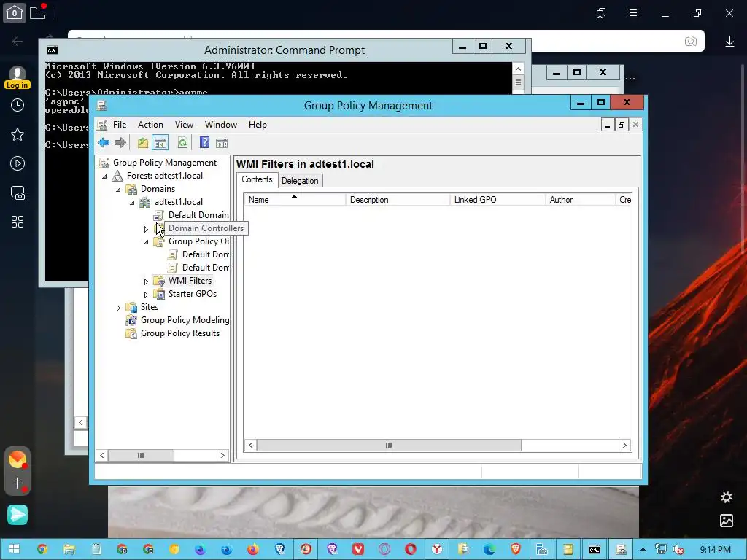
Task: Sort by the Linked GPO column header
Action: 498,200
